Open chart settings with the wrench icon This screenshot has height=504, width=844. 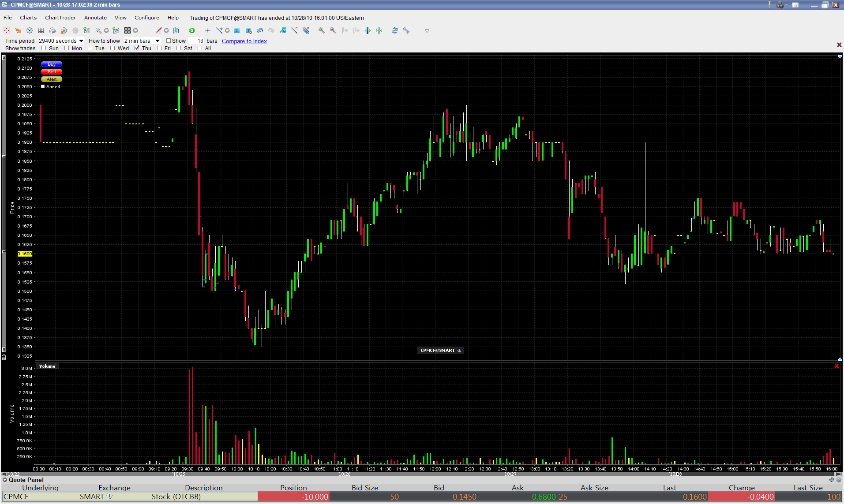406,30
